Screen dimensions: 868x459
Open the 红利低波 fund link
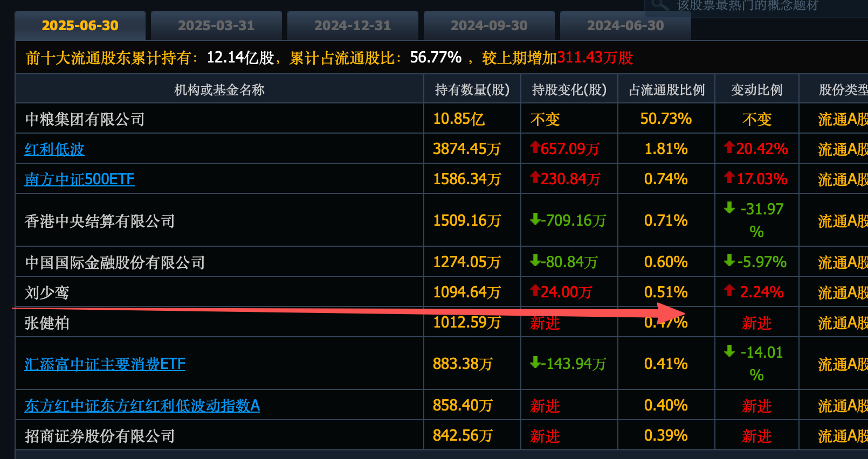click(x=54, y=149)
